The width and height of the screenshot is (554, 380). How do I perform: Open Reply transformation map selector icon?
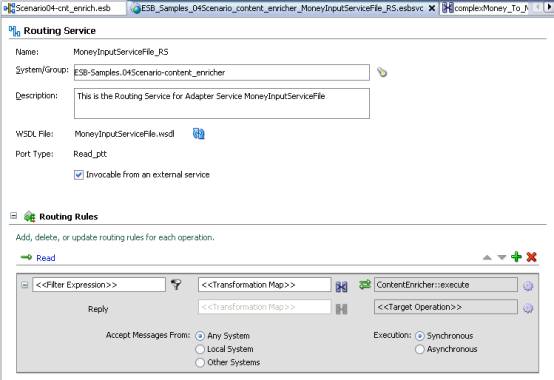pyautogui.click(x=341, y=309)
